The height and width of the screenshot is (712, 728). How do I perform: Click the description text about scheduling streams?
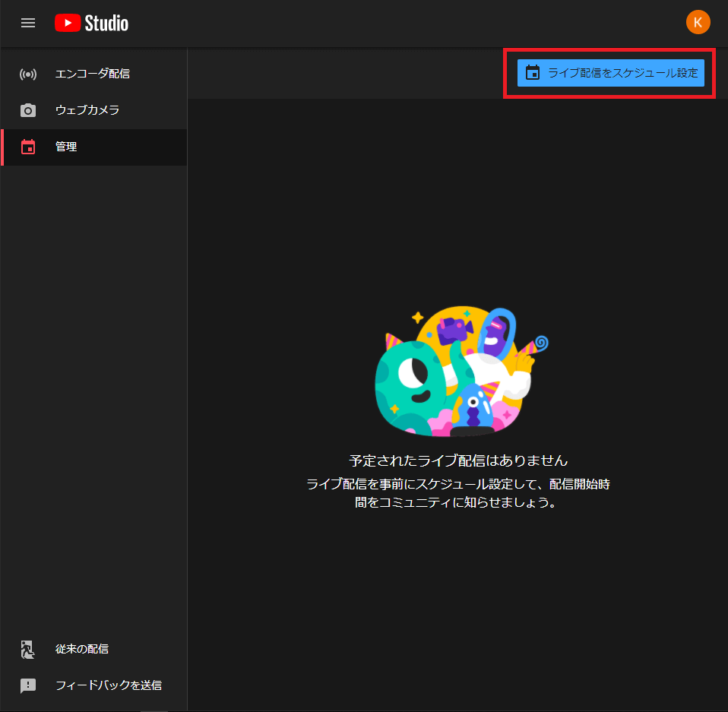point(457,493)
